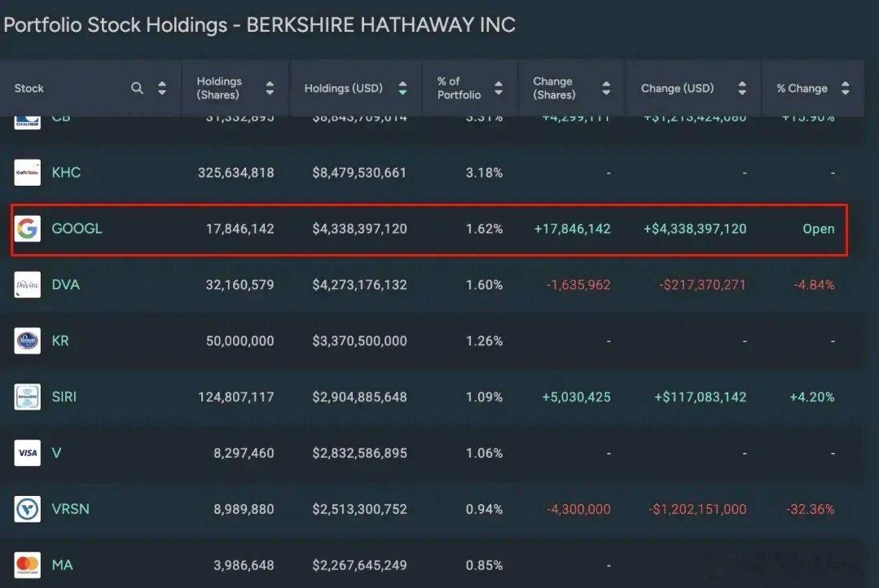Select MA shares value 3,986,648

[x=244, y=565]
